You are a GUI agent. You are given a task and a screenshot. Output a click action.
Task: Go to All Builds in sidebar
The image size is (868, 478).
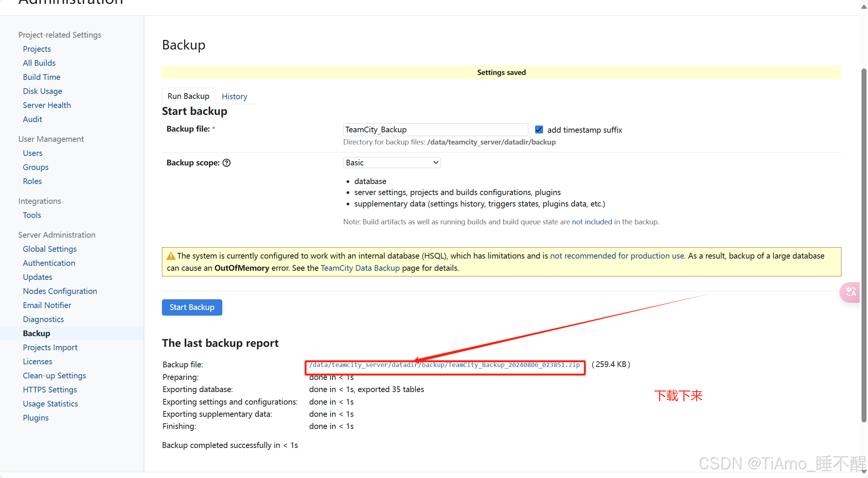39,63
